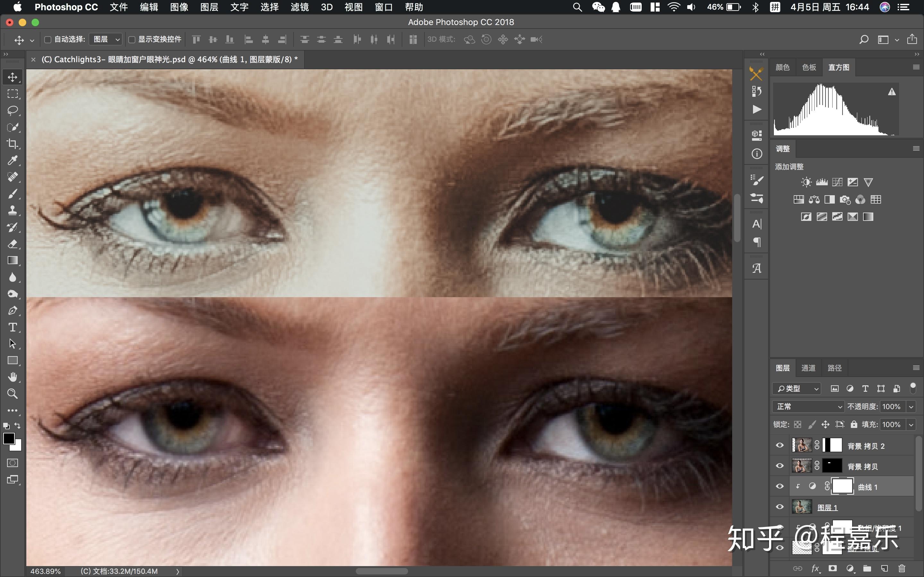Image resolution: width=924 pixels, height=577 pixels.
Task: Open the 滤镜 menu
Action: click(299, 7)
